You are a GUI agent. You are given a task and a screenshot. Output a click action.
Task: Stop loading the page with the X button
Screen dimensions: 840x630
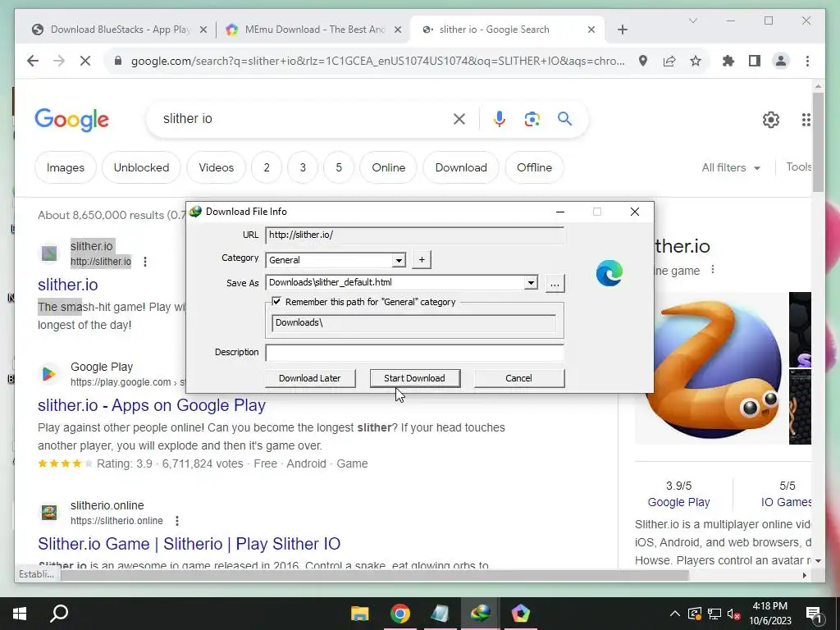coord(85,61)
